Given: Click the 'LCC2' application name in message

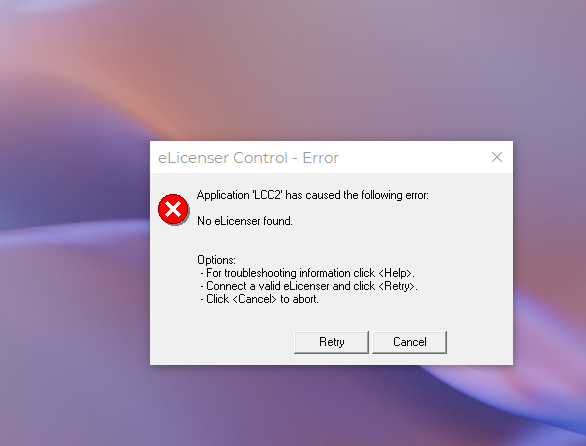Looking at the screenshot, I should (x=268, y=195).
